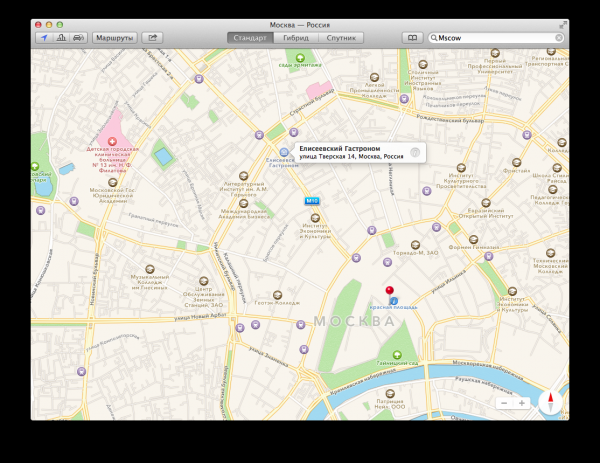Click the Педагогический Колледж marker
Viewport: 600px width, 463px height.
point(552,189)
